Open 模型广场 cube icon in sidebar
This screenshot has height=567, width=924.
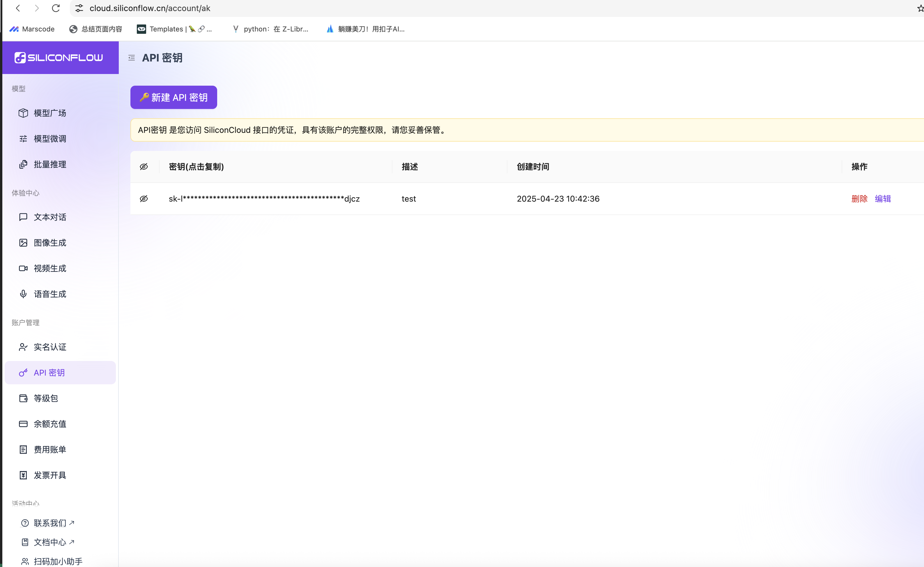tap(23, 113)
